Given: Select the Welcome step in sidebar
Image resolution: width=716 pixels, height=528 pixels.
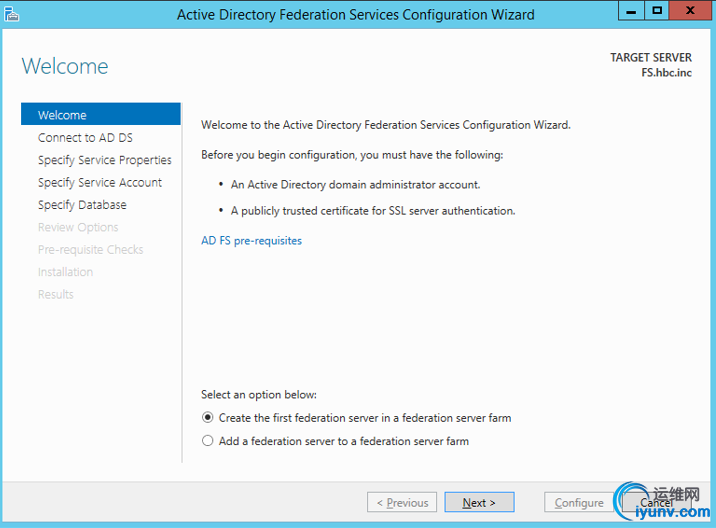Looking at the screenshot, I should pos(101,114).
